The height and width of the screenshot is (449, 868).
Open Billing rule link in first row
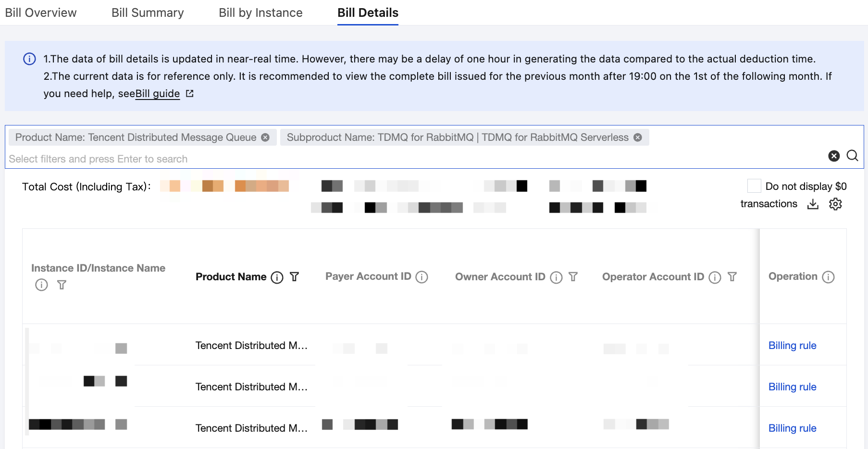coord(793,346)
